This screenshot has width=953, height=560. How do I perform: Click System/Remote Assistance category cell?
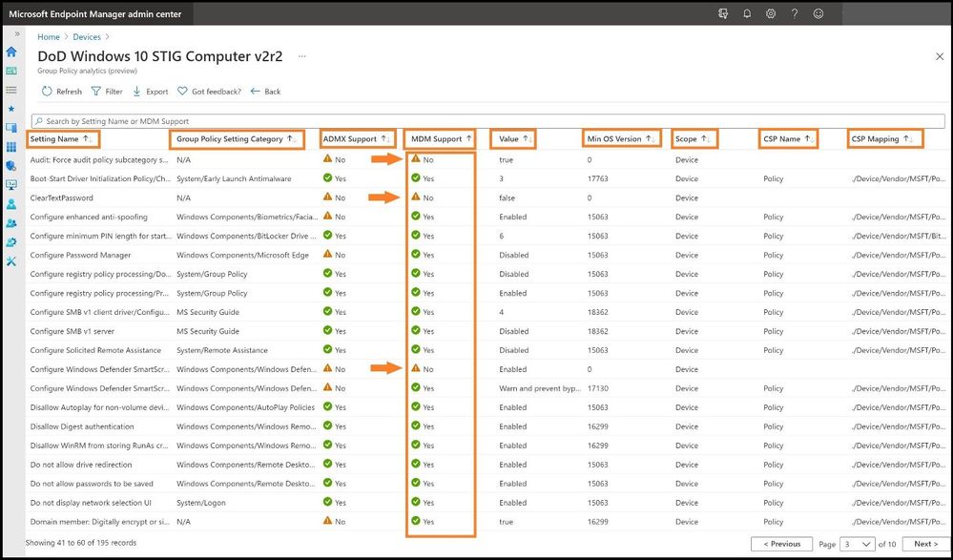tap(222, 350)
